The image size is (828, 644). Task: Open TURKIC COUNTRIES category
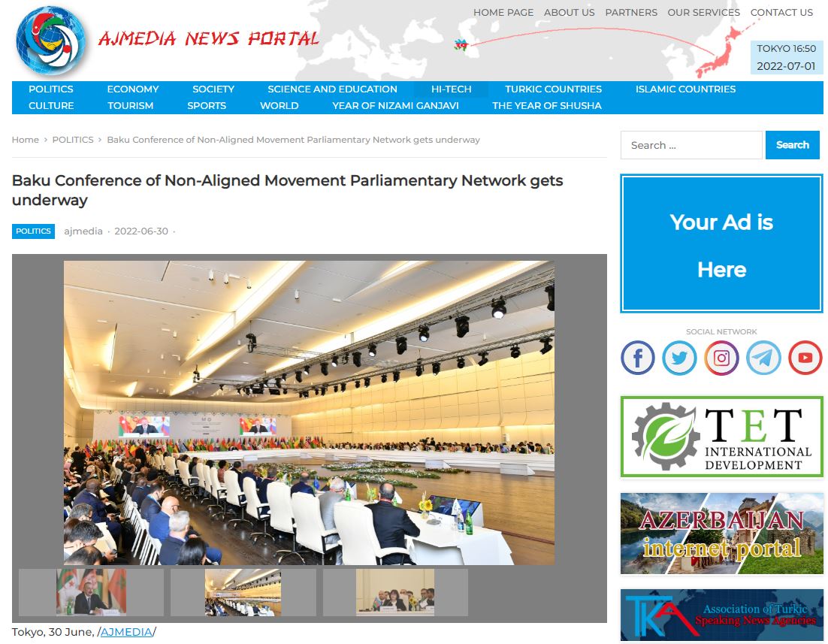[x=553, y=89]
